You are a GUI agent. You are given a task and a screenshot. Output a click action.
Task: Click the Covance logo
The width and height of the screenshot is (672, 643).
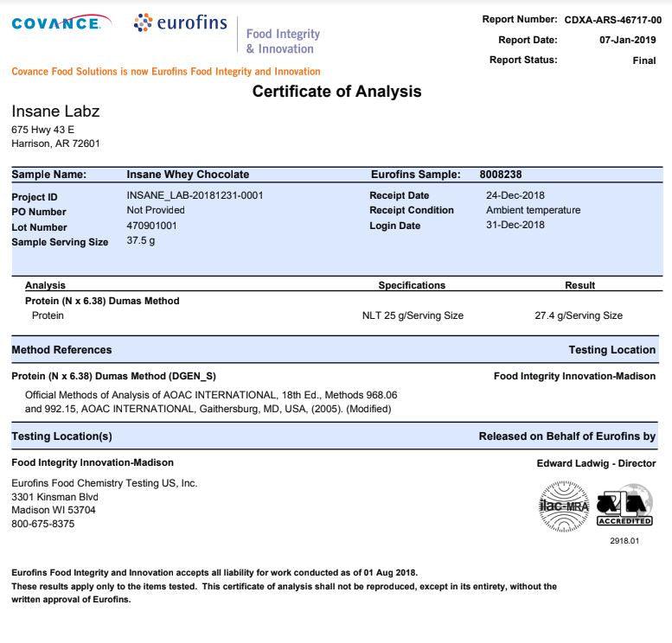click(61, 23)
